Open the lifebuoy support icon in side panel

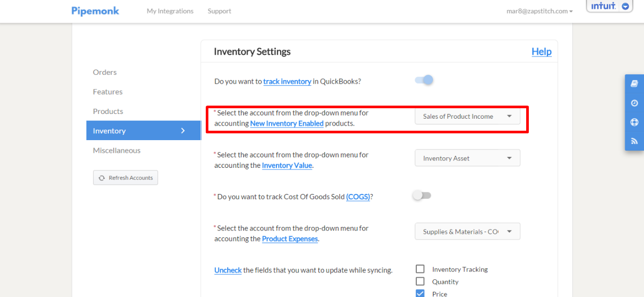[634, 122]
